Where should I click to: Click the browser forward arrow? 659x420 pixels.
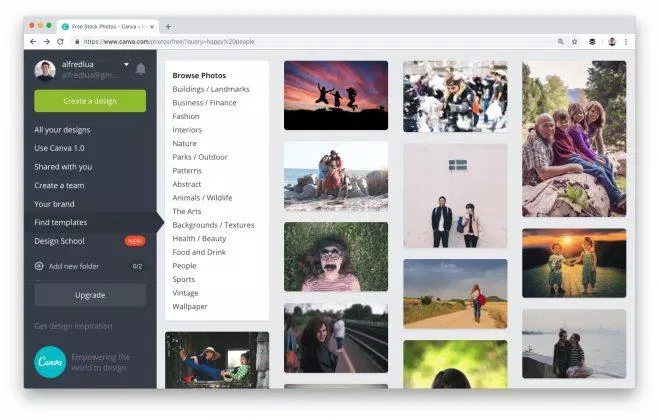[x=47, y=42]
